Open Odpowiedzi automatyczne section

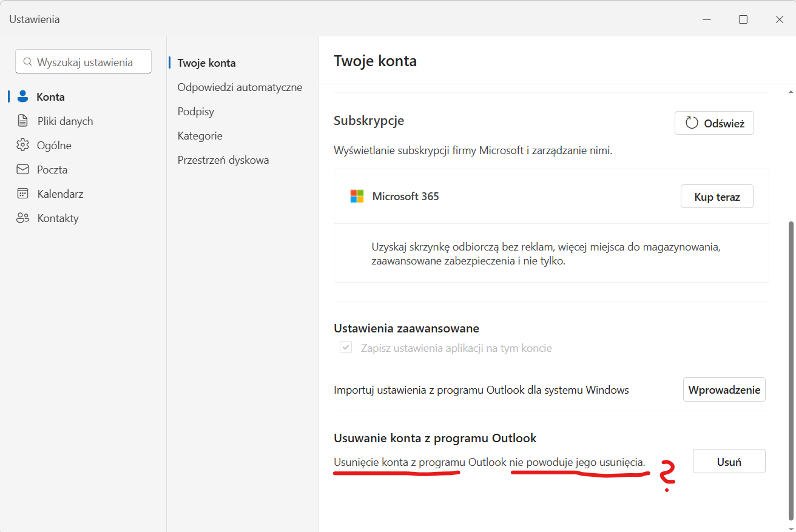click(240, 87)
